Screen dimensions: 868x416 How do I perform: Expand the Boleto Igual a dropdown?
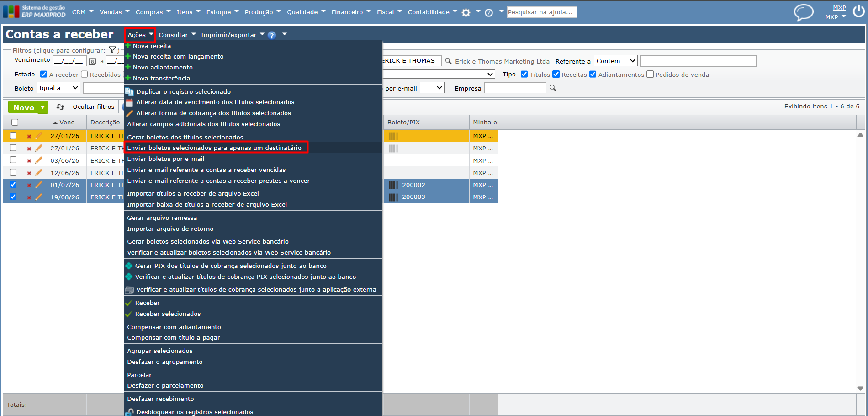pos(58,88)
